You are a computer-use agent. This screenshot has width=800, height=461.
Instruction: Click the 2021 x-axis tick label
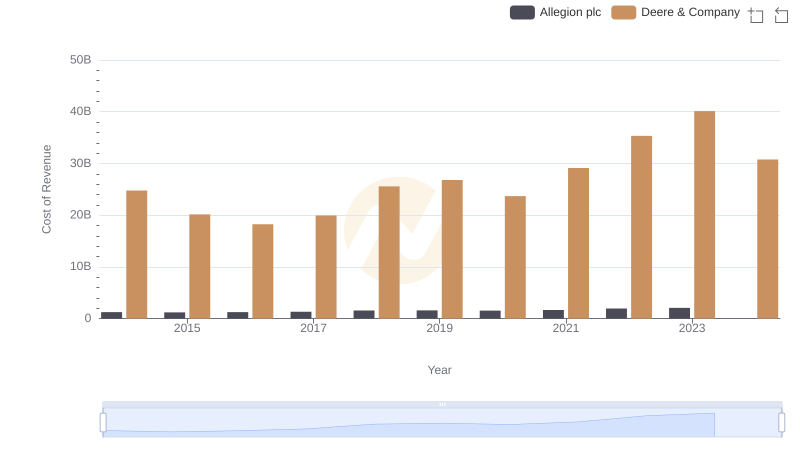pyautogui.click(x=566, y=328)
